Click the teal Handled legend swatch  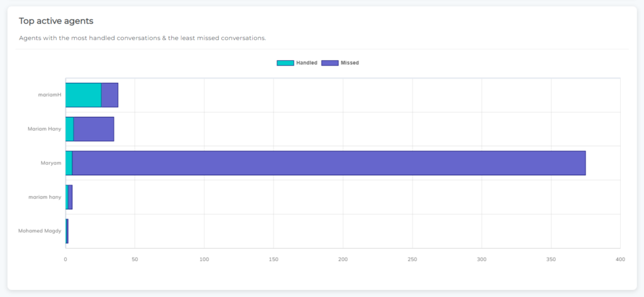(286, 63)
